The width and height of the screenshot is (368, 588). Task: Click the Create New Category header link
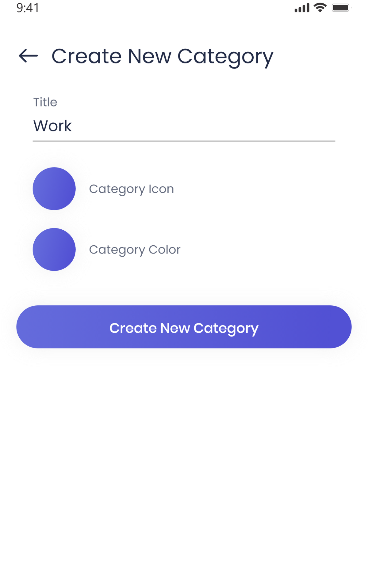[x=163, y=56]
